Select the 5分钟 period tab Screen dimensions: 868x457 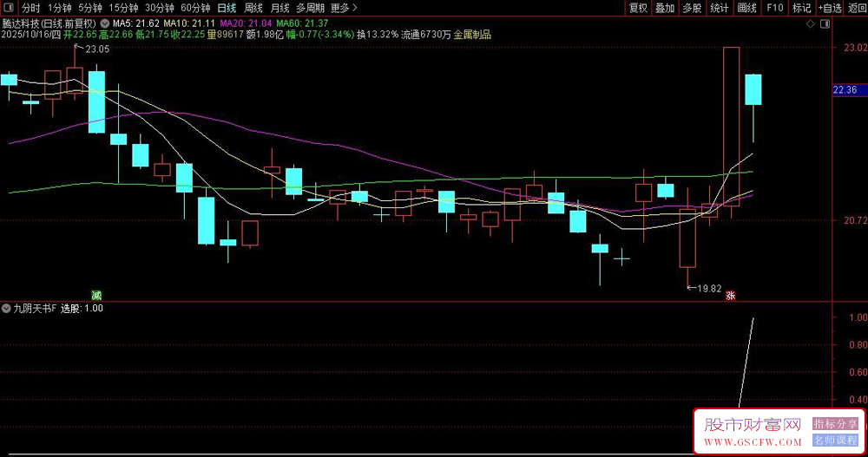(x=90, y=8)
